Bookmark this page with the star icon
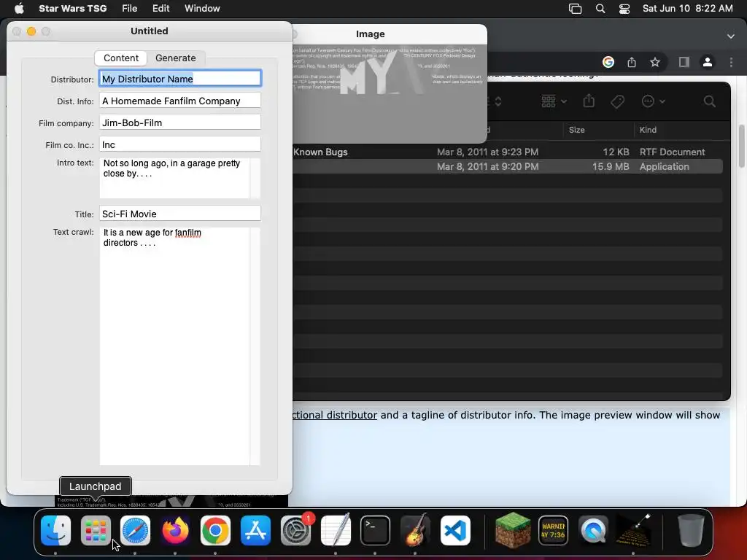The image size is (747, 560). click(655, 62)
